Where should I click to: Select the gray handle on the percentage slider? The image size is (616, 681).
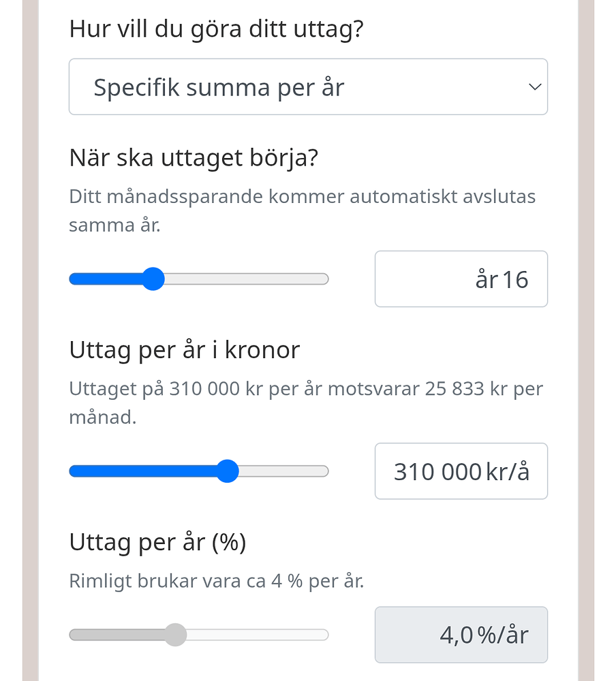(175, 634)
